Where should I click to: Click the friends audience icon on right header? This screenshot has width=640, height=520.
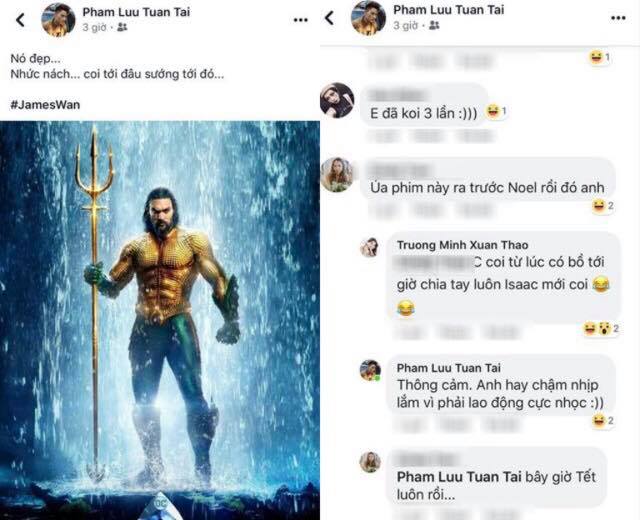tap(434, 25)
